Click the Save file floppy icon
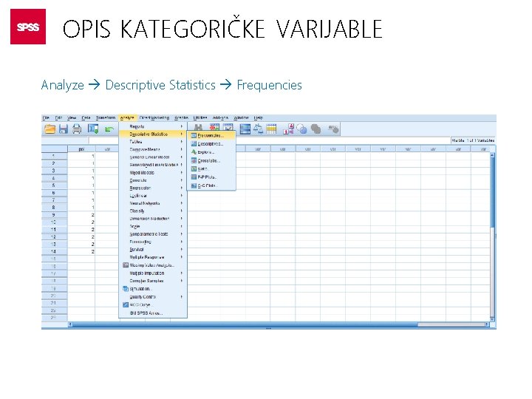The image size is (532, 399). coord(64,129)
